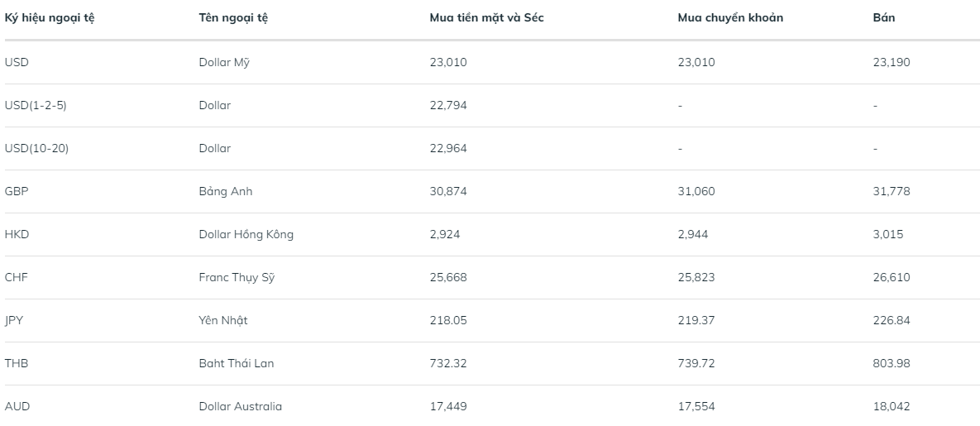Click the 'Bán' column header
980x426 pixels.
pyautogui.click(x=883, y=18)
